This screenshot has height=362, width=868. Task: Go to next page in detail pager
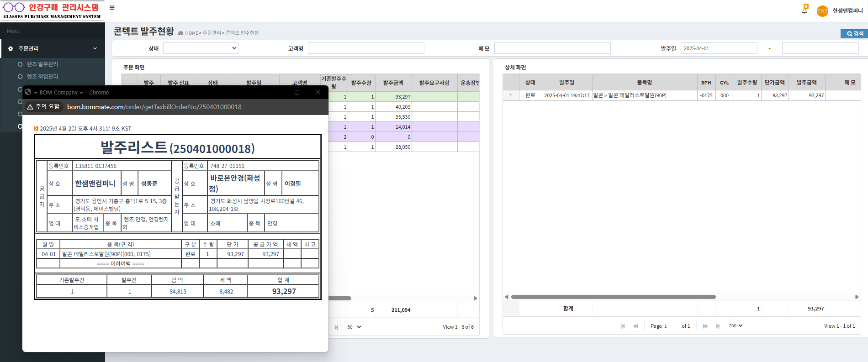(x=705, y=326)
